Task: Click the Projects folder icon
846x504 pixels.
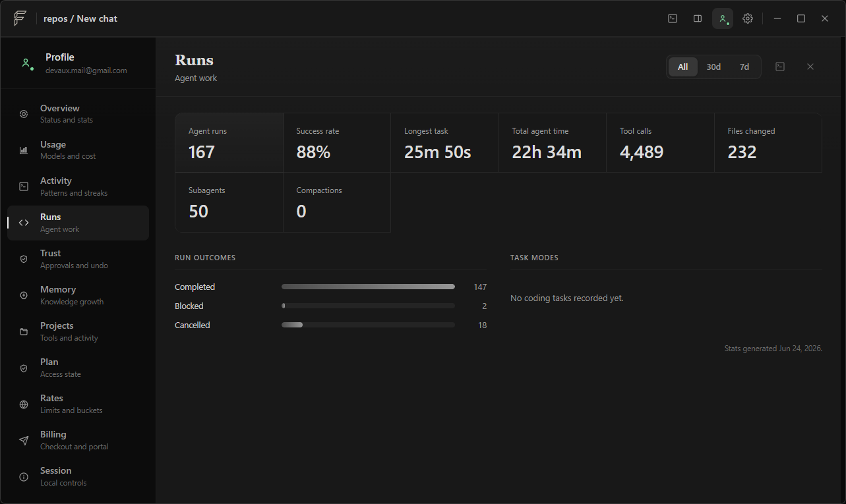Action: coord(24,331)
